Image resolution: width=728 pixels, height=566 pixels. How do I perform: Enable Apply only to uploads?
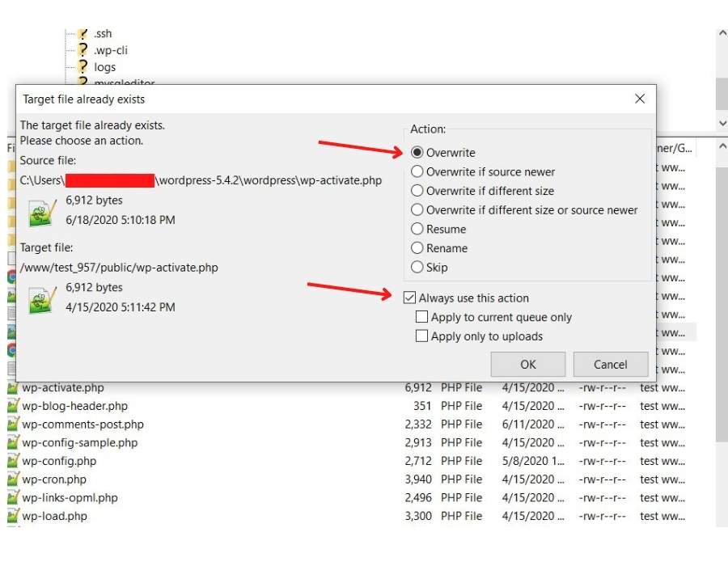click(x=421, y=336)
